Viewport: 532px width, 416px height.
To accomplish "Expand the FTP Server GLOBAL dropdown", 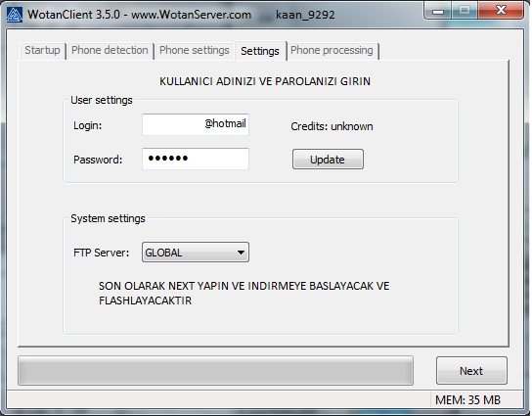I will [x=196, y=252].
